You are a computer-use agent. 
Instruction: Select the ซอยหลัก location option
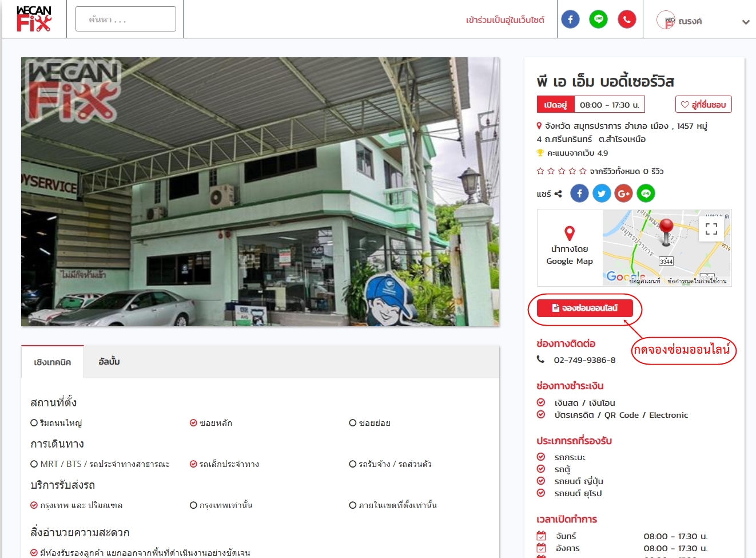[211, 423]
